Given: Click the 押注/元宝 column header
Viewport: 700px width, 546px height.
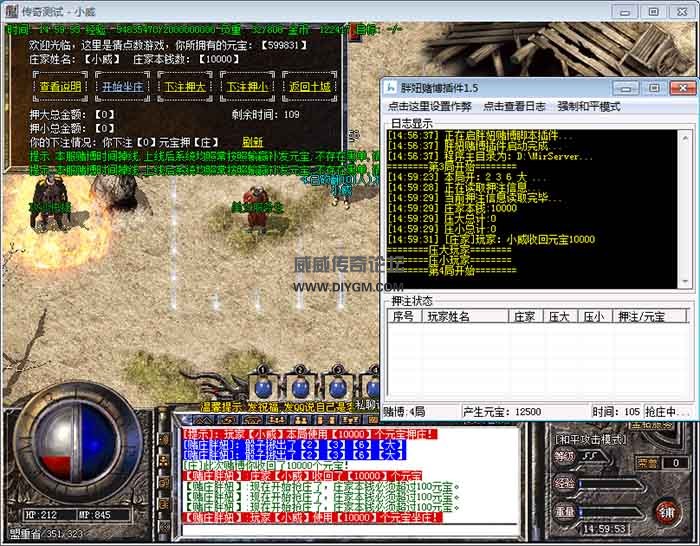Looking at the screenshot, I should [649, 317].
